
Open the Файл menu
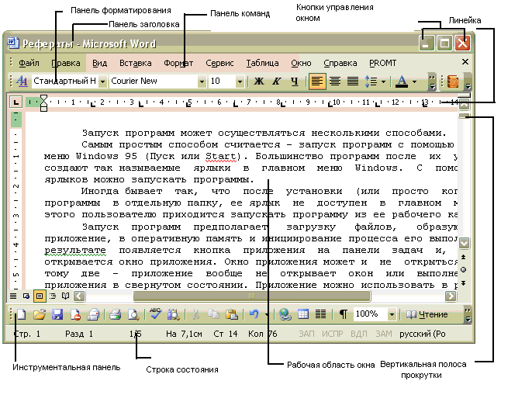click(29, 63)
